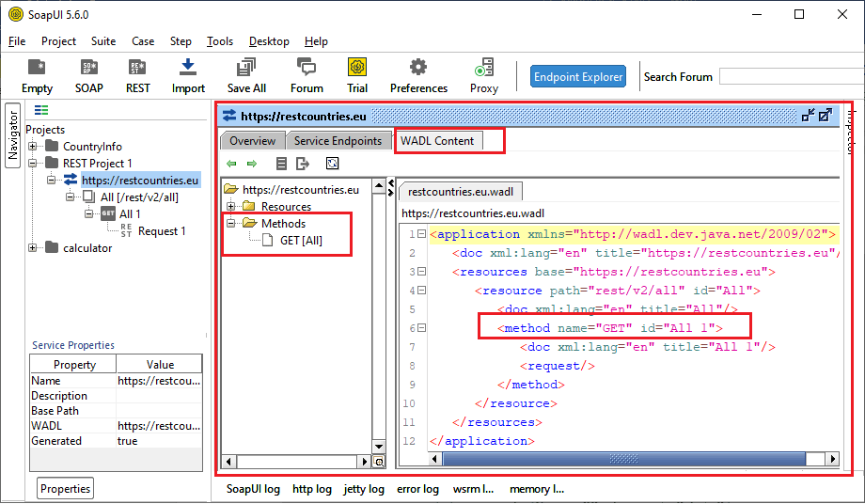Create an Empty project from the toolbar
This screenshot has width=865, height=504.
pyautogui.click(x=37, y=68)
